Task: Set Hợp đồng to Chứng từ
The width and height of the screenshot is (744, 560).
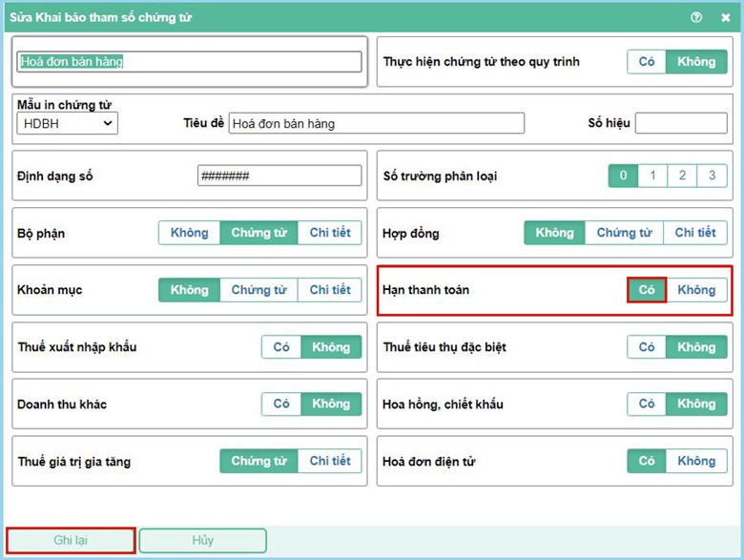Action: point(624,233)
